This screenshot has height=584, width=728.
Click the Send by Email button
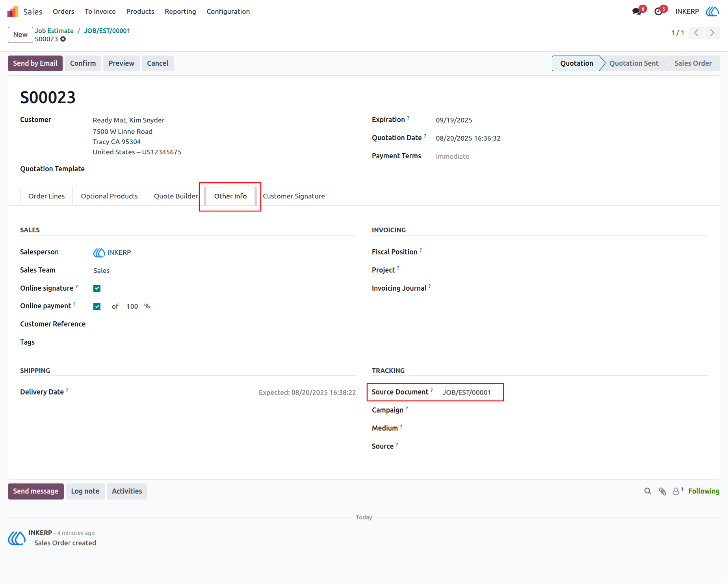35,63
